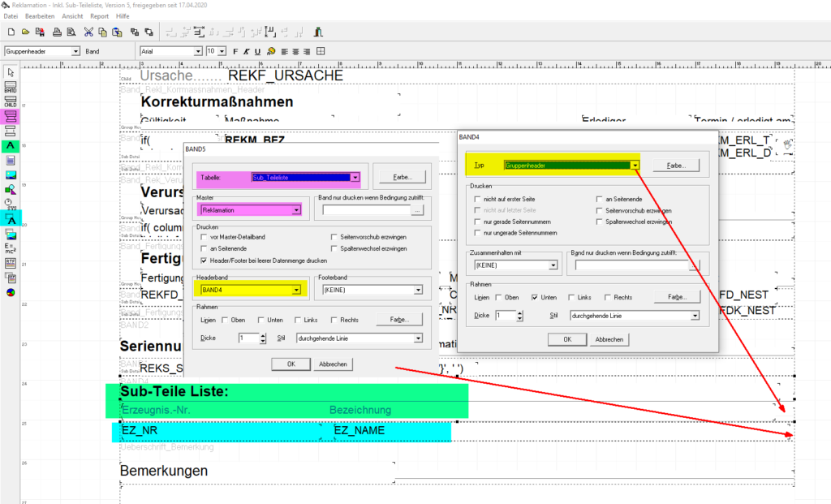
Task: Check 'Seitenvorschub erzwingen' in BAND5
Action: tap(334, 237)
